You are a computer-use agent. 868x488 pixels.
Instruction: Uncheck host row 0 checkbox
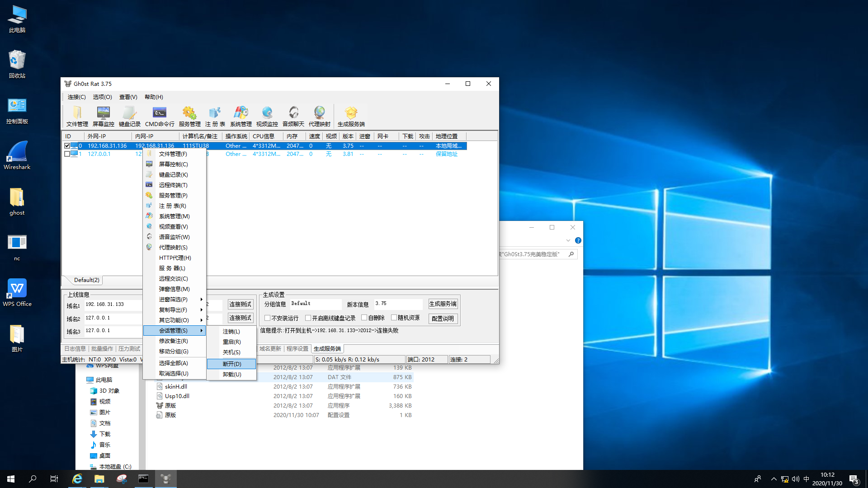click(67, 146)
